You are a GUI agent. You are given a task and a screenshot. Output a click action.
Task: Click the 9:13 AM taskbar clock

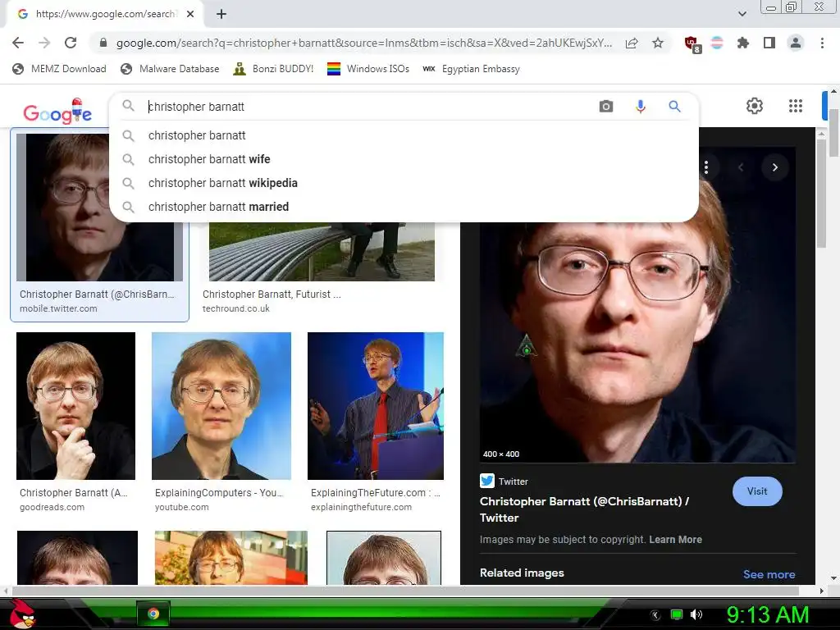coord(767,614)
